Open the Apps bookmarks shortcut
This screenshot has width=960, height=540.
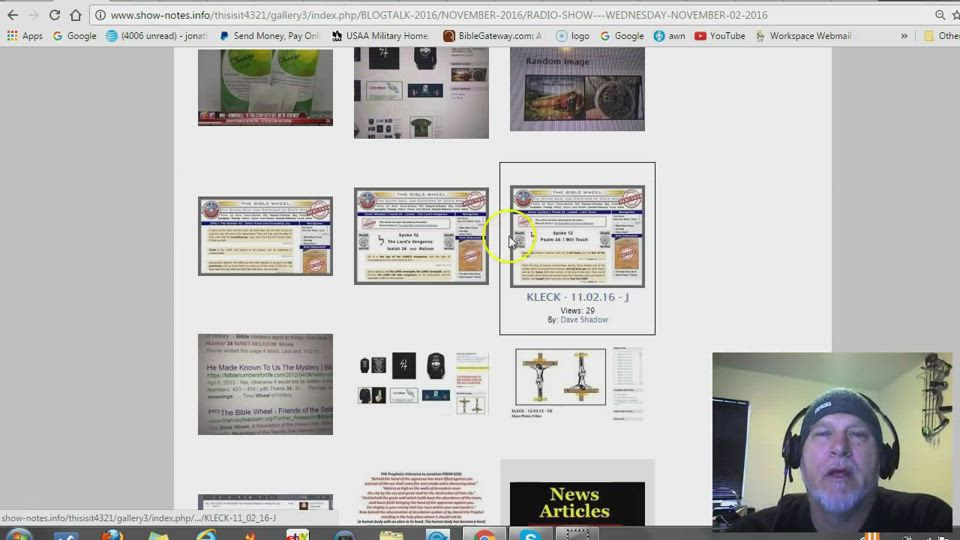(25, 36)
